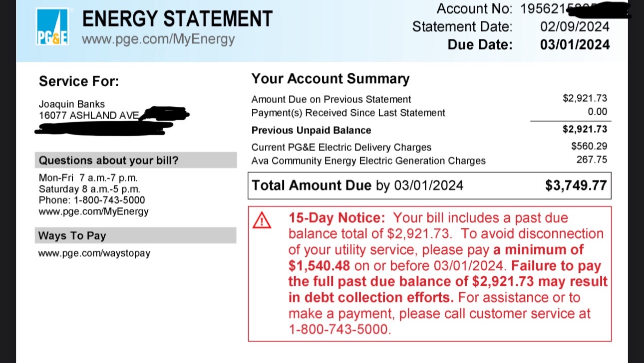Viewport: 644px width, 363px height.
Task: Click the "Previous Unpaid Balance" label
Action: click(311, 130)
